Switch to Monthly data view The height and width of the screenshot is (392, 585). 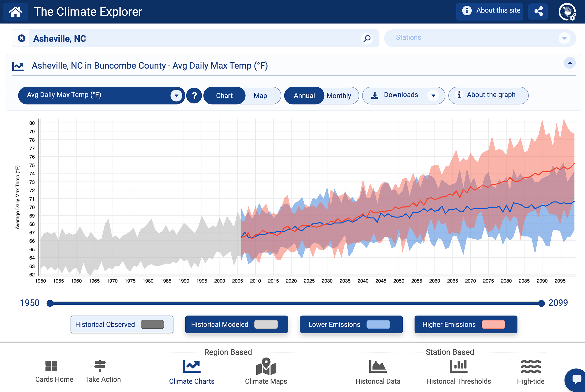coord(339,96)
